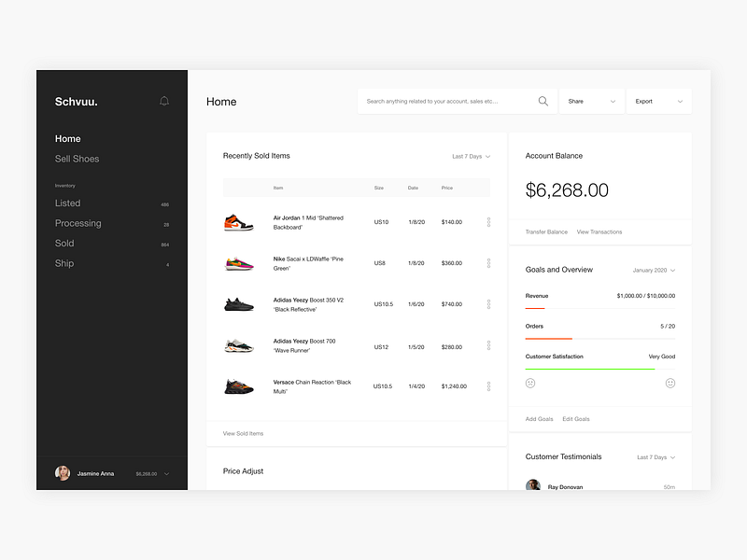Click the Item column header
This screenshot has width=747, height=560.
tap(278, 188)
